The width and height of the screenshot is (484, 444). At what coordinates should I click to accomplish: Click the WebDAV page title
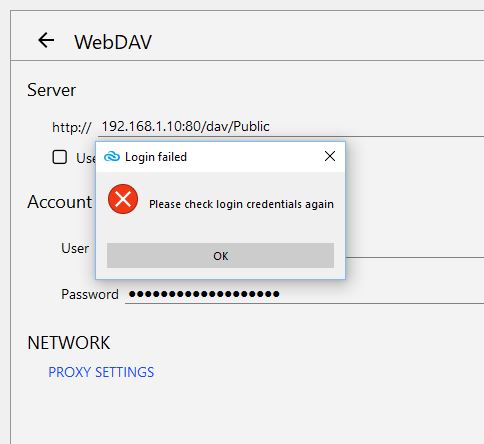coord(113,42)
